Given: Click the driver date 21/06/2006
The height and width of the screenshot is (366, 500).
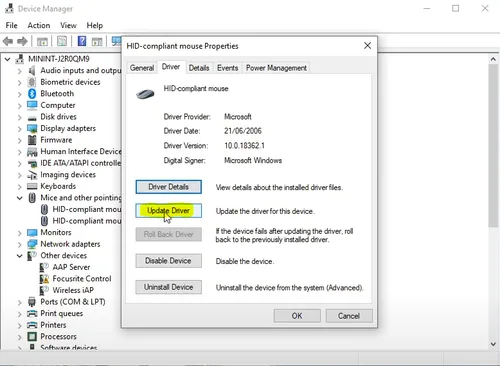Looking at the screenshot, I should coord(243,131).
